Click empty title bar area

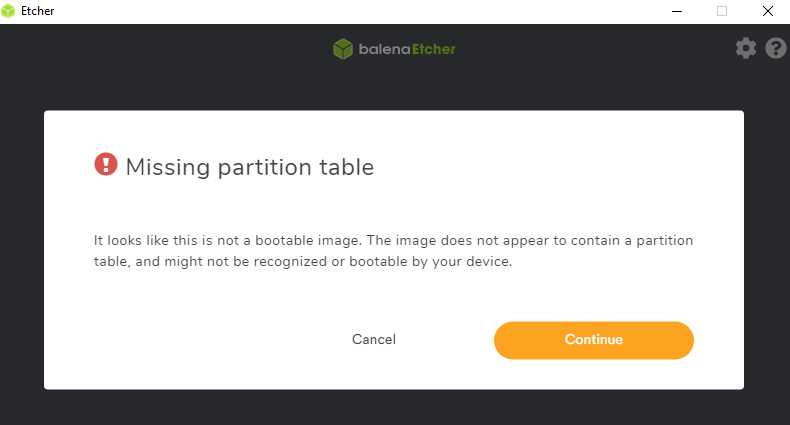[x=350, y=11]
